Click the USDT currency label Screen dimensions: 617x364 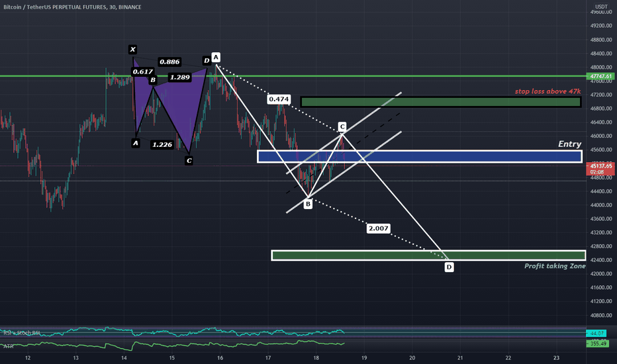[x=601, y=7]
